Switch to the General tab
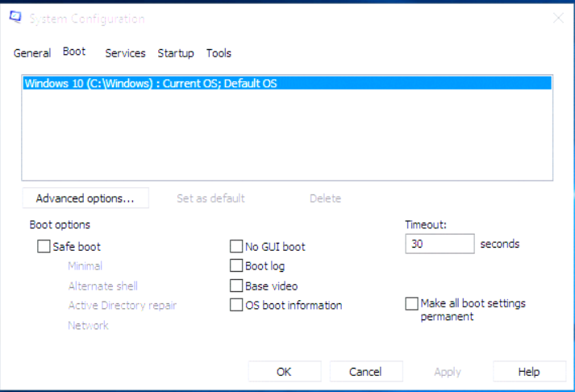This screenshot has width=575, height=392. (32, 53)
